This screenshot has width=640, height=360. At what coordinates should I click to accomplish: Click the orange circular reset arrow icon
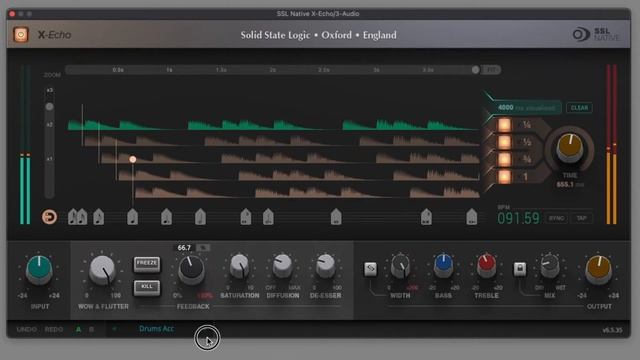click(49, 217)
